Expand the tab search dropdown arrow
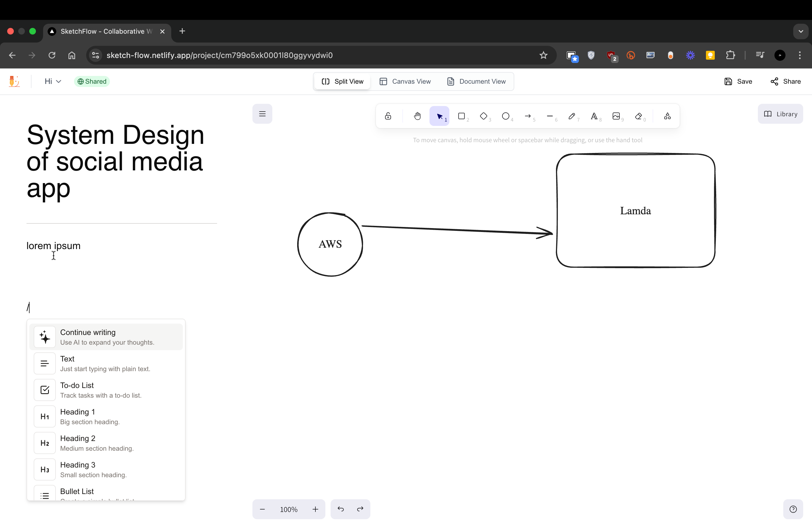This screenshot has height=528, width=812. tap(801, 31)
